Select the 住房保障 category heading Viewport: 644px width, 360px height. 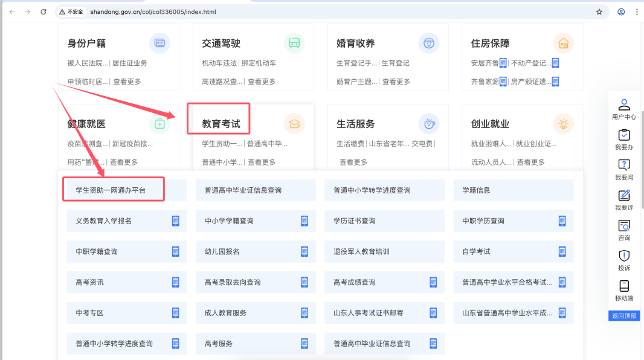click(x=490, y=43)
